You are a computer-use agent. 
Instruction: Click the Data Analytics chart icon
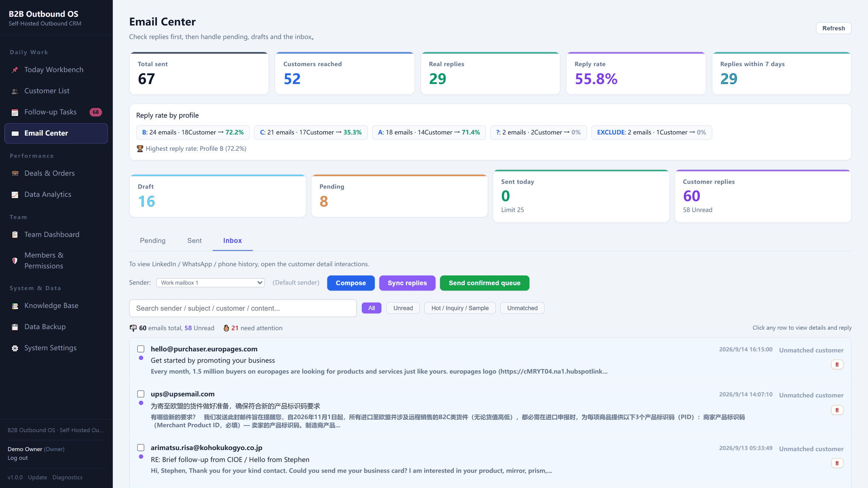tap(15, 195)
